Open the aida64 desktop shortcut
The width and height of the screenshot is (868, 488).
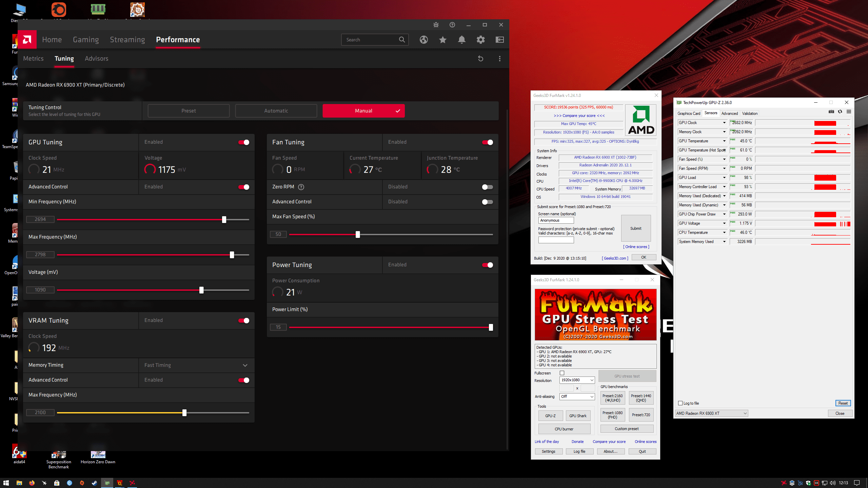[19, 454]
